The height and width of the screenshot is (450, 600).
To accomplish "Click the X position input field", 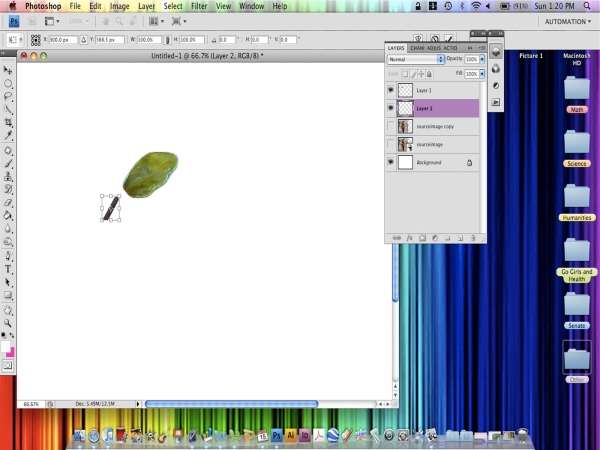I will (x=63, y=39).
